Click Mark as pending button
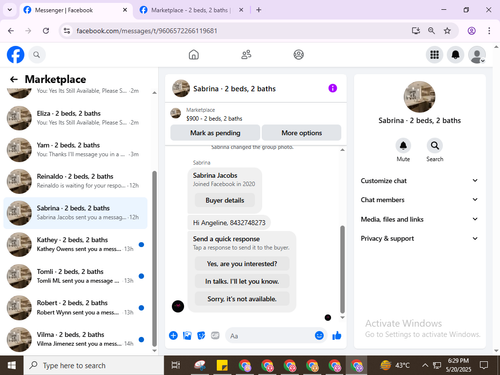Image resolution: width=500 pixels, height=375 pixels. coord(215,133)
